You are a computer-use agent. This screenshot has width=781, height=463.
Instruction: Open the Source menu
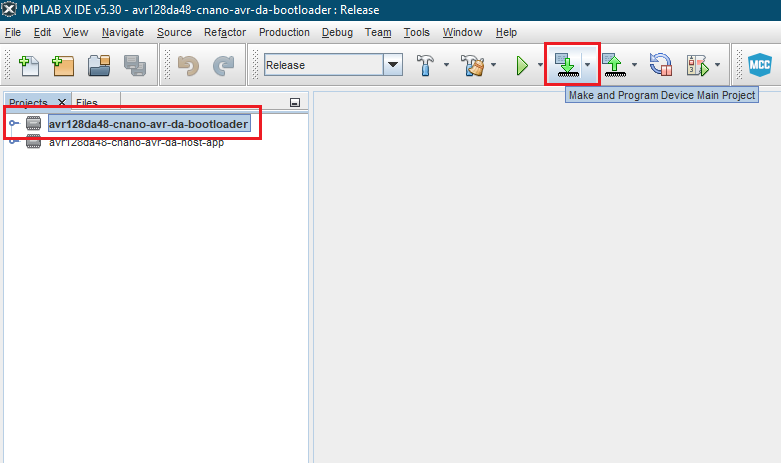[x=174, y=32]
